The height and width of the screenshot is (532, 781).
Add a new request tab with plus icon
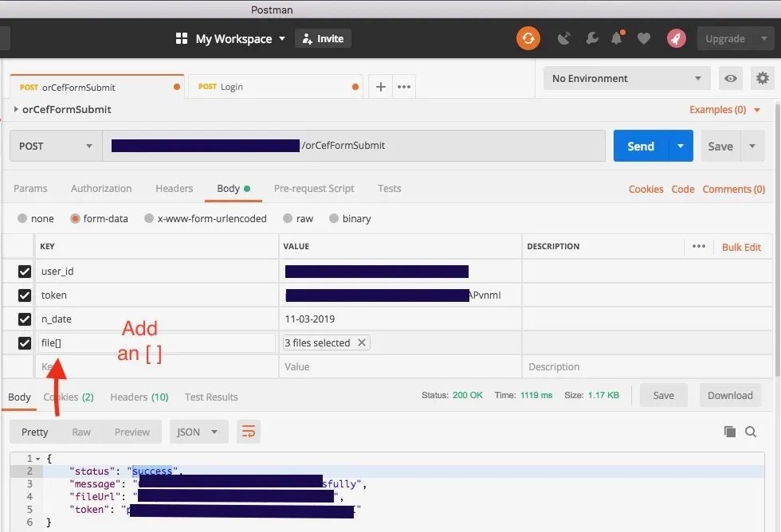381,87
